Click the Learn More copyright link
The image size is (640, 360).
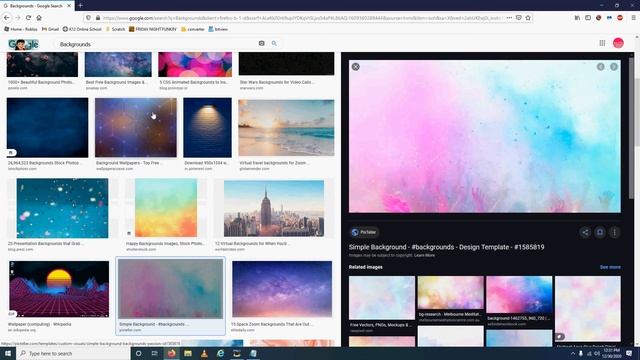coord(424,256)
